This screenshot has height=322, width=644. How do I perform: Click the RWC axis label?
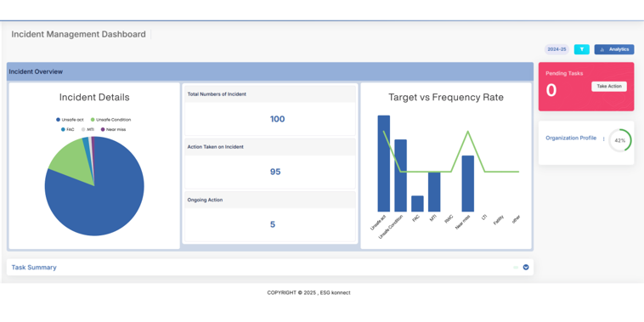point(448,219)
